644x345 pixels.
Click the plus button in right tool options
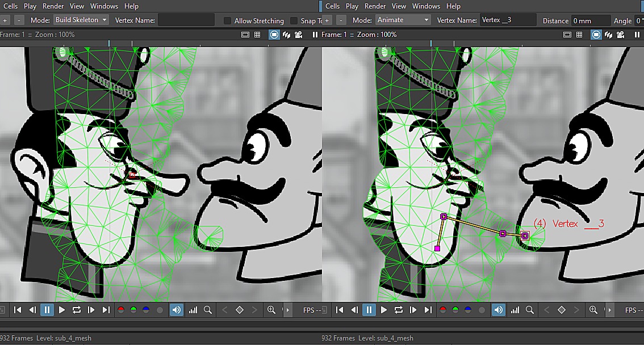point(327,20)
